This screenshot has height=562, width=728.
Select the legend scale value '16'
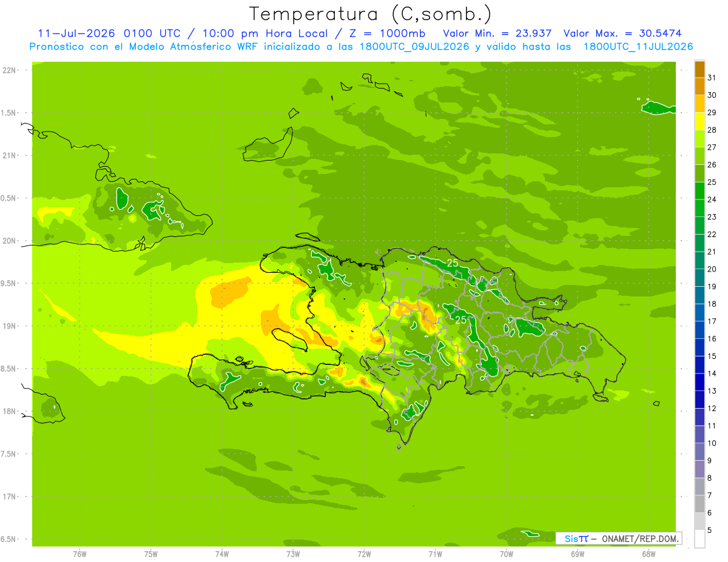click(712, 339)
